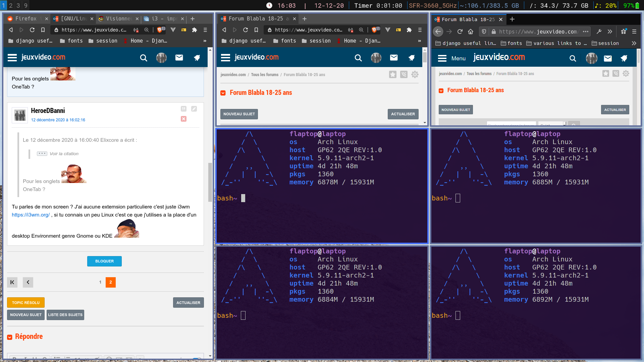Image resolution: width=644 pixels, height=362 pixels.
Task: Expand the bookmarks overflow chevron in Firefox
Action: tap(634, 43)
